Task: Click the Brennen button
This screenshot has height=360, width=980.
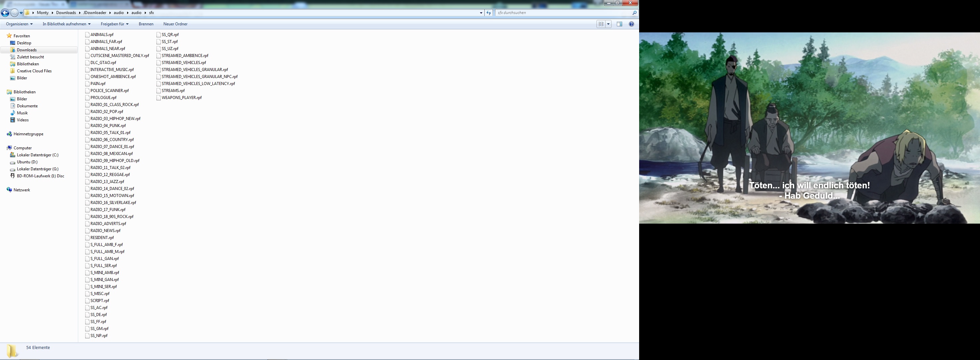Action: 146,24
